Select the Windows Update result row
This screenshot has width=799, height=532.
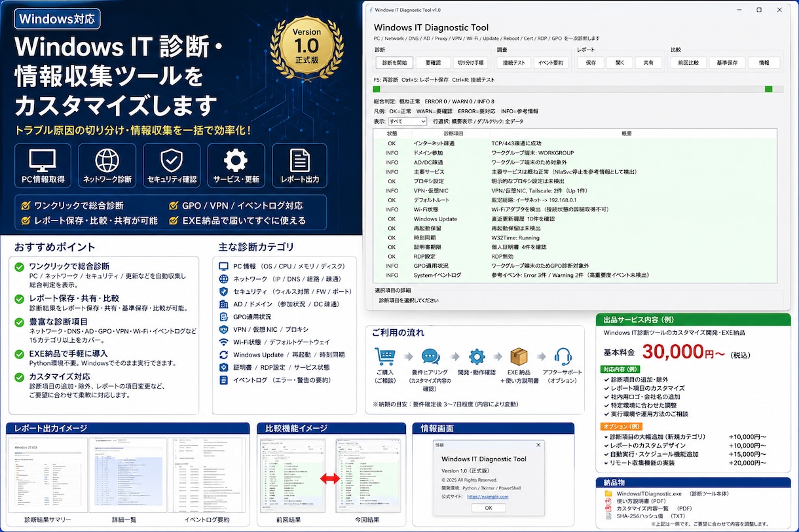tap(575, 219)
